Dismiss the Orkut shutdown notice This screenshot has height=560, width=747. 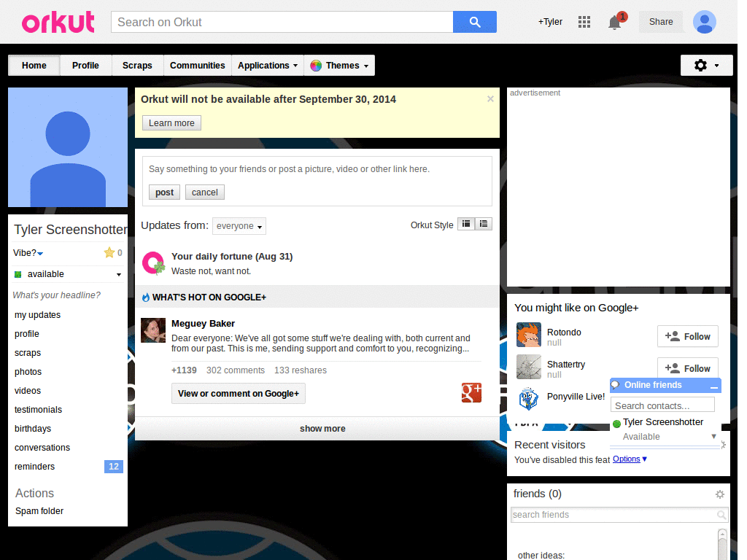(x=490, y=99)
